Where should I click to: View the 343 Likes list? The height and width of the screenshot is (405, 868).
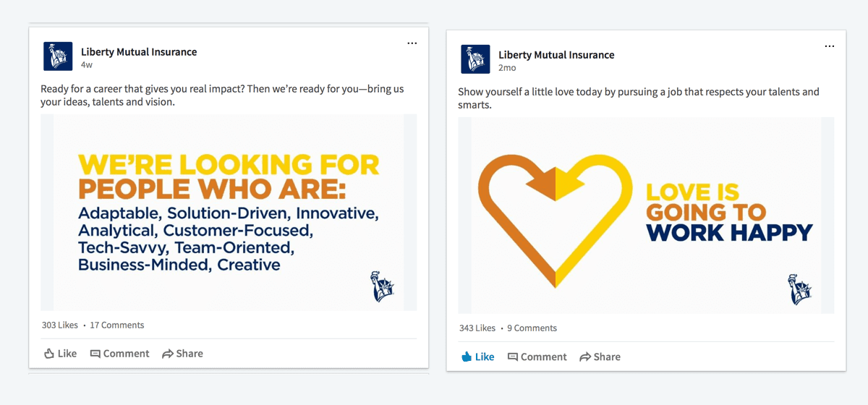pos(477,328)
